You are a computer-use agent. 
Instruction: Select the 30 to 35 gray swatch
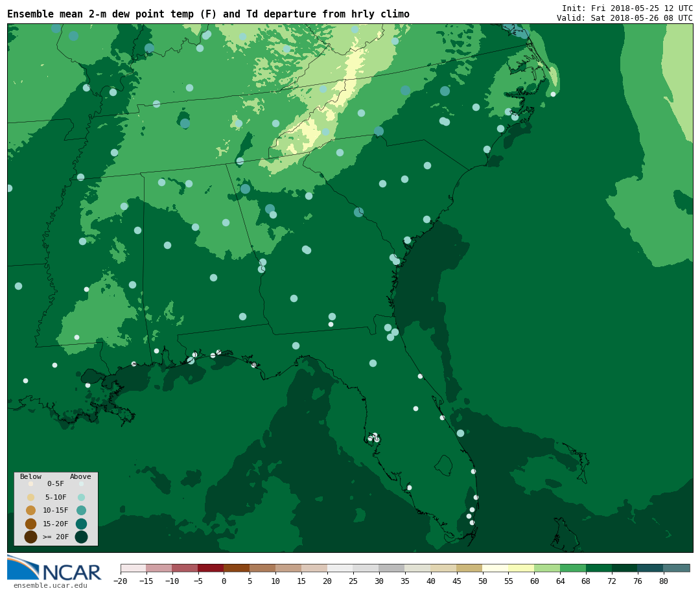click(x=392, y=568)
